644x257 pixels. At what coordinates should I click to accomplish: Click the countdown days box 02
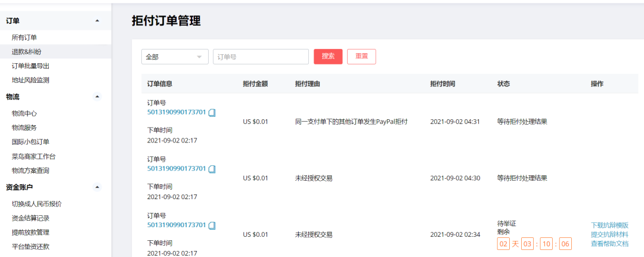pos(503,244)
